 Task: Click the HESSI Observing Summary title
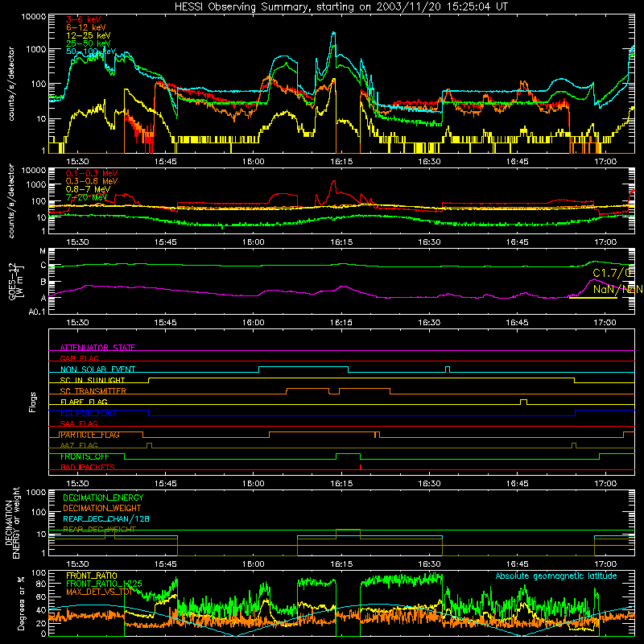click(341, 7)
